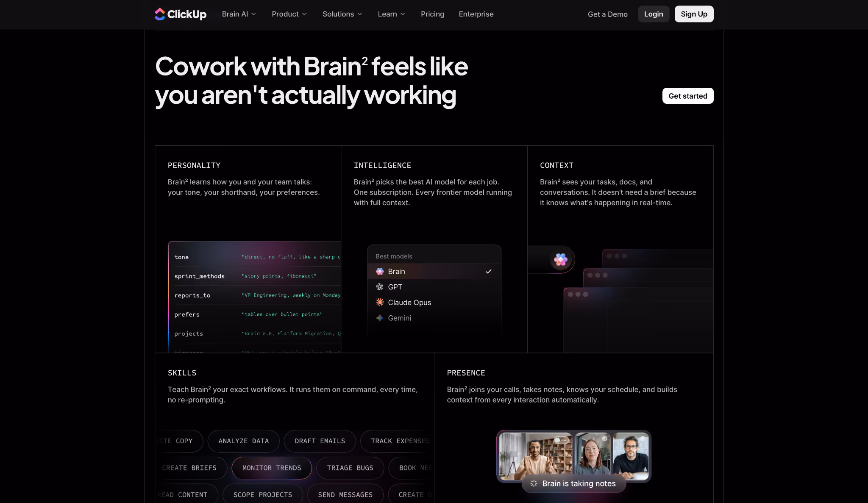
Task: Click the sparkle icon in note-taking badge
Action: click(534, 484)
